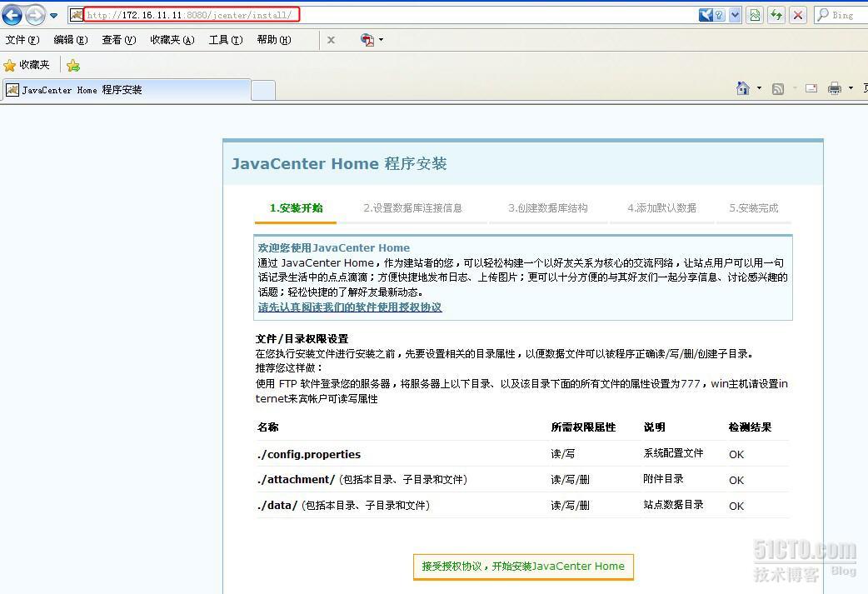The height and width of the screenshot is (594, 868).
Task: Click the ./attachment/ directory name
Action: pyautogui.click(x=297, y=480)
